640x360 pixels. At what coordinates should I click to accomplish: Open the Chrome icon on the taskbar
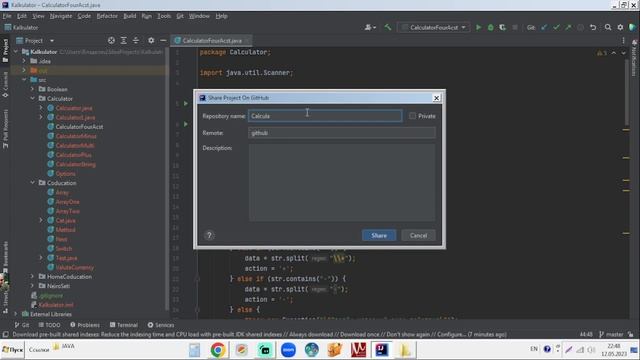tap(218, 350)
